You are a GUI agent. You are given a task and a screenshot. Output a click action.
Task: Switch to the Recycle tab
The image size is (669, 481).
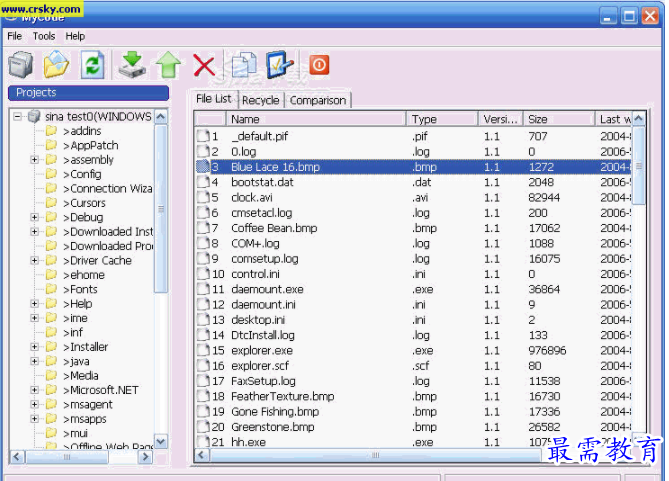coord(261,100)
